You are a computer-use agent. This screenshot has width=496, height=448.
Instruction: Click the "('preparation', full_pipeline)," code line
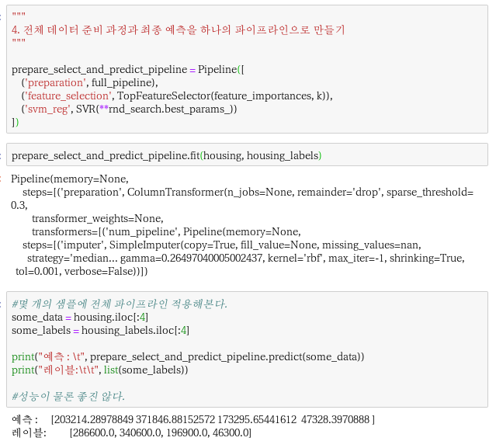(89, 83)
